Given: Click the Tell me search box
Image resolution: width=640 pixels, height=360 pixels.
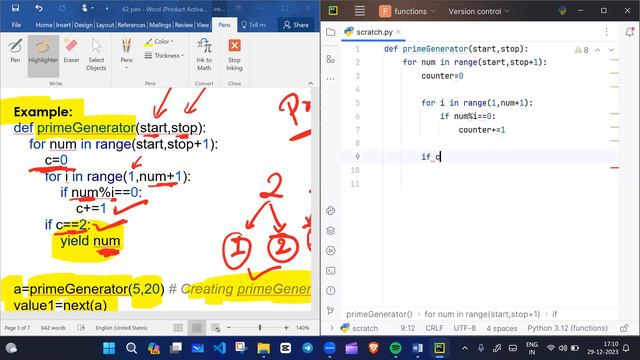Looking at the screenshot, I should [253, 25].
